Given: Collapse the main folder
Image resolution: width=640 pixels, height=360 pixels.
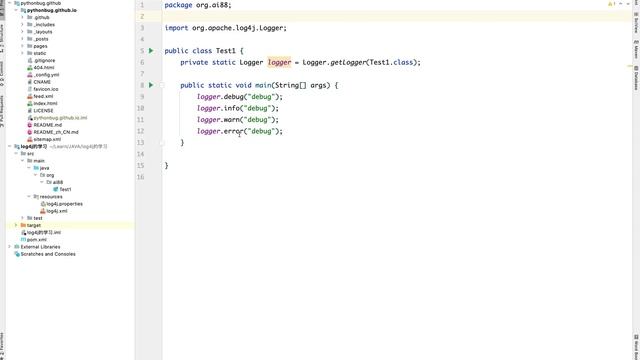Looking at the screenshot, I should pyautogui.click(x=22, y=161).
